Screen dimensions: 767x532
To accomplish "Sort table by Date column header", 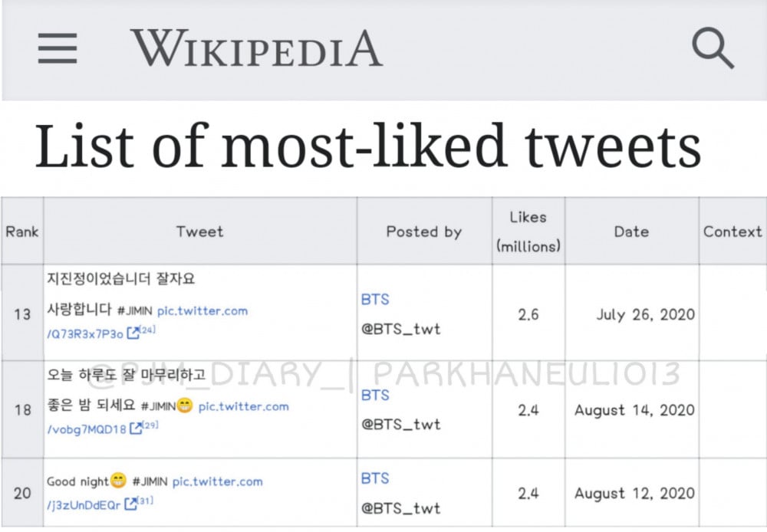I will pos(631,232).
